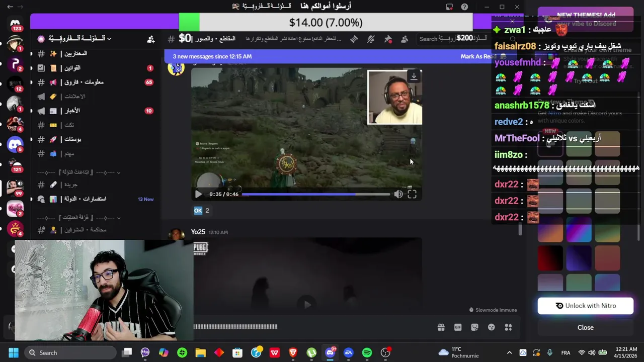The image size is (644, 362).
Task: Open server icon with 121 badge
Action: (x=15, y=165)
